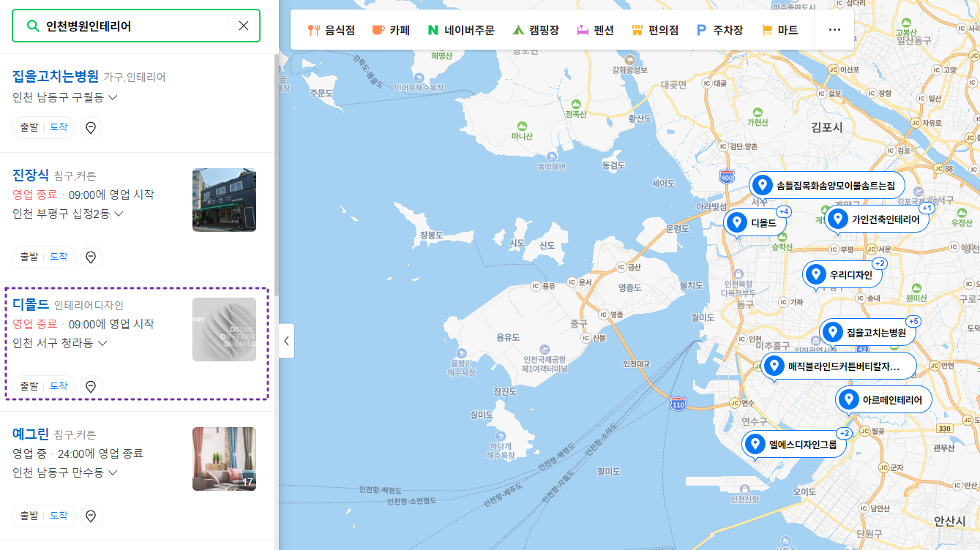The width and height of the screenshot is (980, 550).
Task: Click location pin icon for 디몰드
Action: pyautogui.click(x=91, y=386)
